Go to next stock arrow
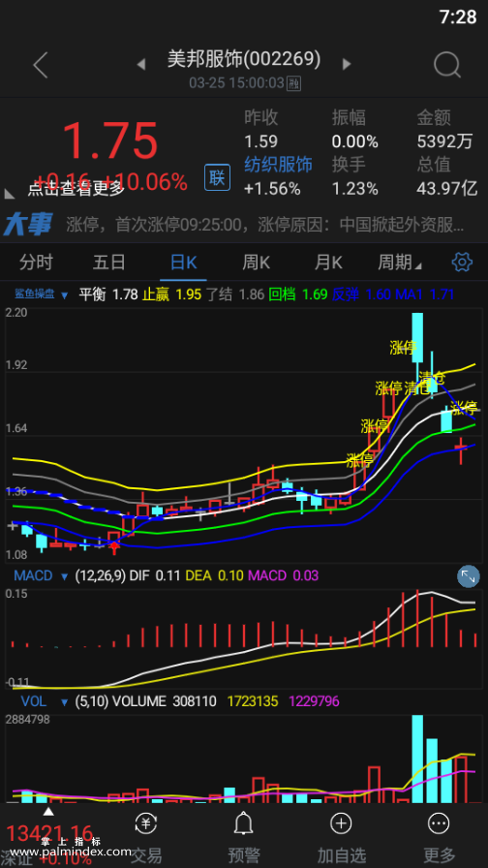The width and height of the screenshot is (488, 868). pos(347,64)
